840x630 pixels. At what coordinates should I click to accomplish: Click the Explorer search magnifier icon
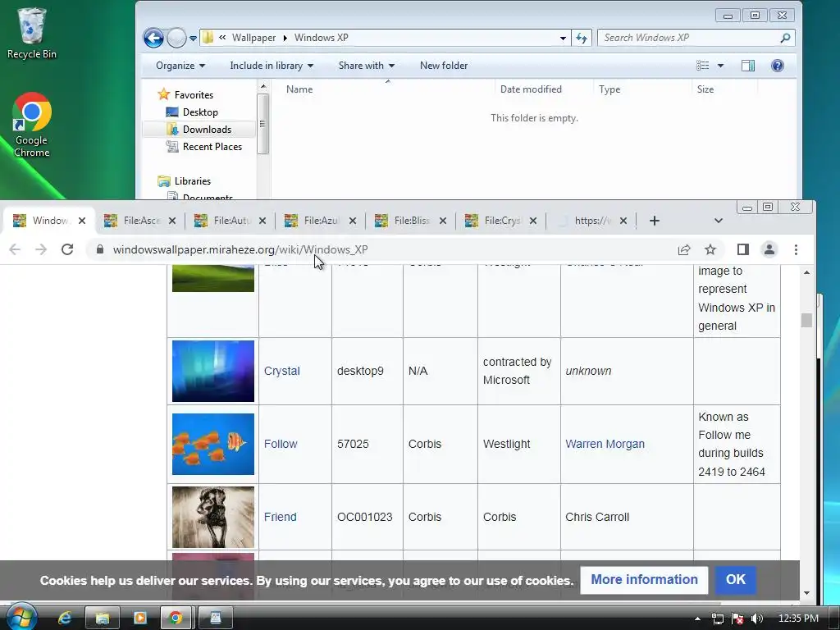pyautogui.click(x=785, y=38)
